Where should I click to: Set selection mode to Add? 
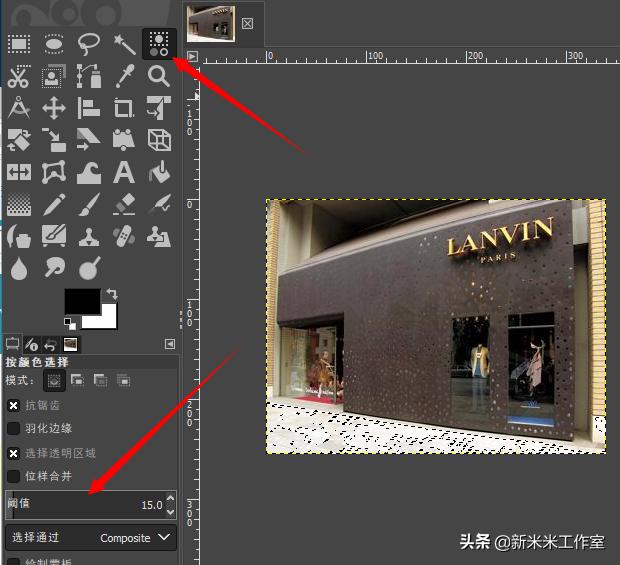tap(77, 381)
